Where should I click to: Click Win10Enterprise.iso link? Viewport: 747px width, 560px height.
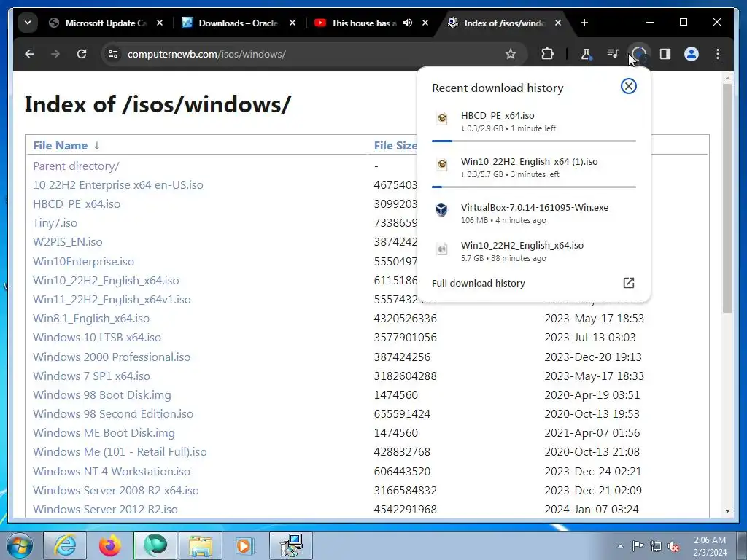click(83, 262)
